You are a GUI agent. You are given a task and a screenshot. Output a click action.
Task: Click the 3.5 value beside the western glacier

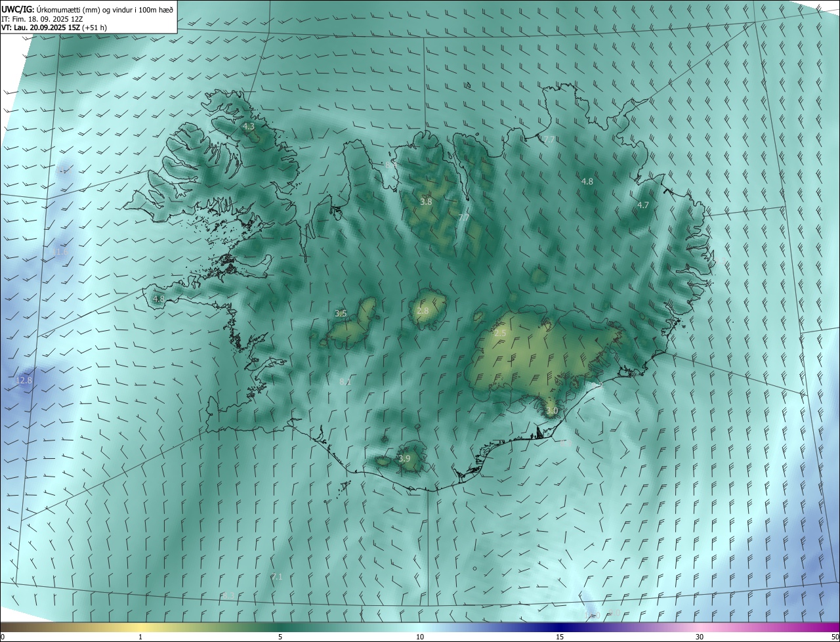(341, 313)
